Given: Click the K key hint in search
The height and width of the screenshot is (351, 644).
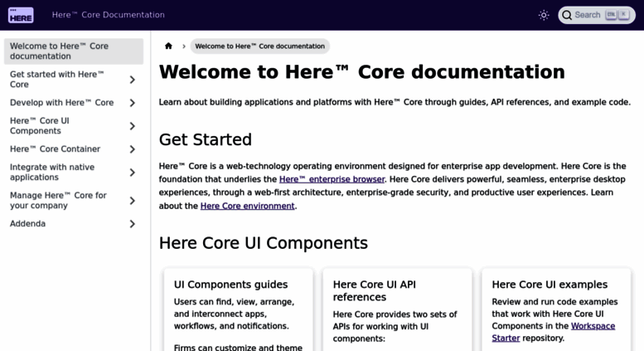Looking at the screenshot, I should [623, 15].
